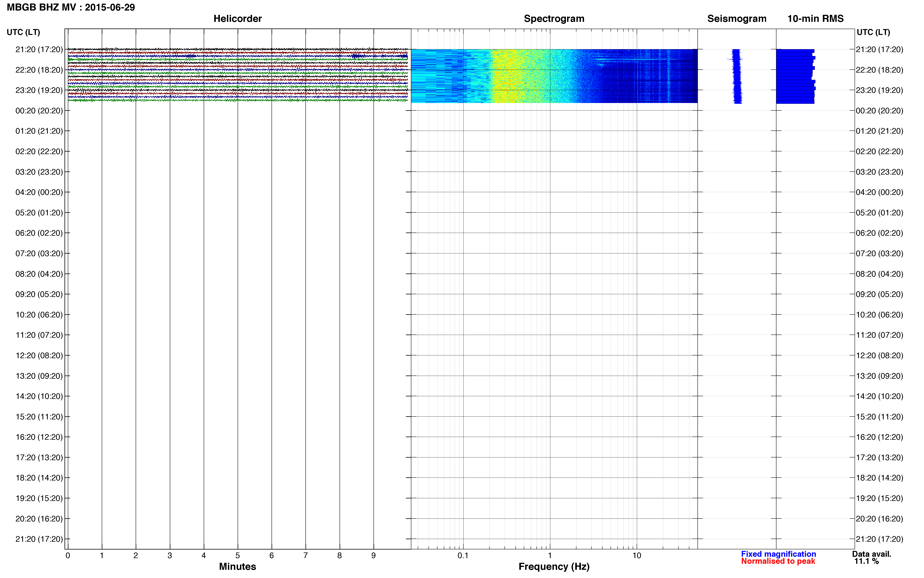Click the 5 minutes axis tick label
The width and height of the screenshot is (924, 578).
coord(238,555)
